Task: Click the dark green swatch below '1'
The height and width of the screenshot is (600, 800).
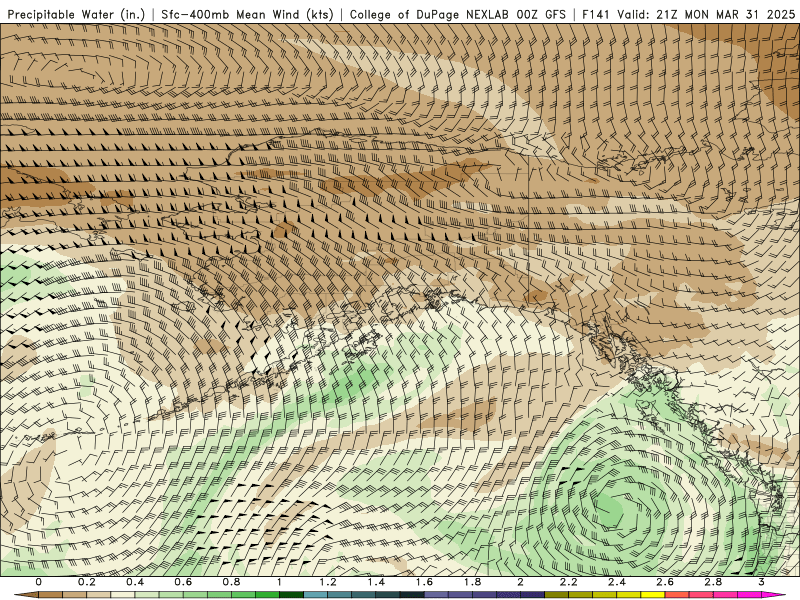Action: [x=291, y=594]
